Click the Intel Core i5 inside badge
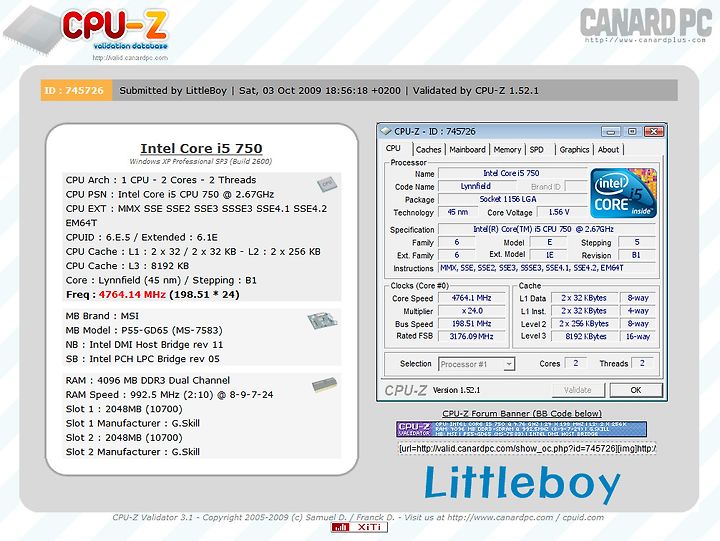The image size is (720, 541). (x=623, y=192)
